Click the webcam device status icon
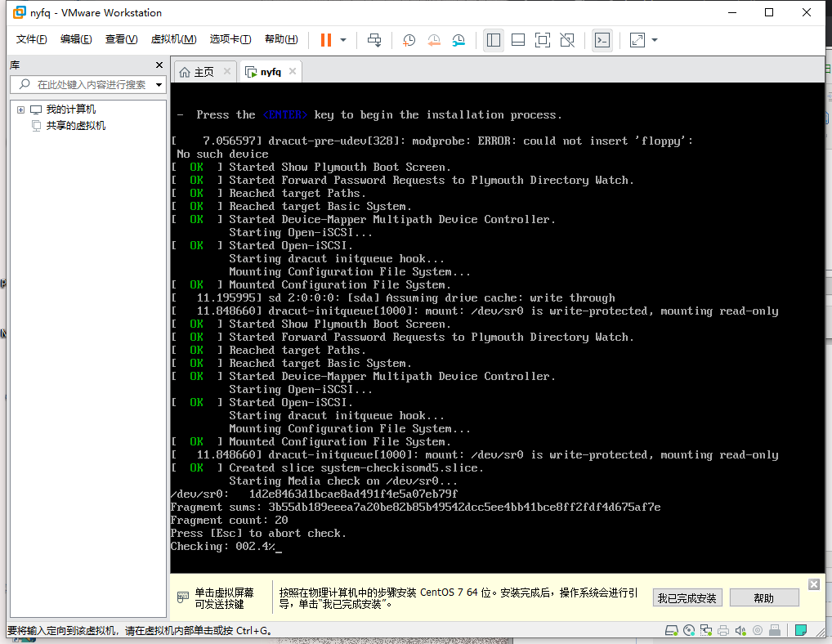 point(758,630)
